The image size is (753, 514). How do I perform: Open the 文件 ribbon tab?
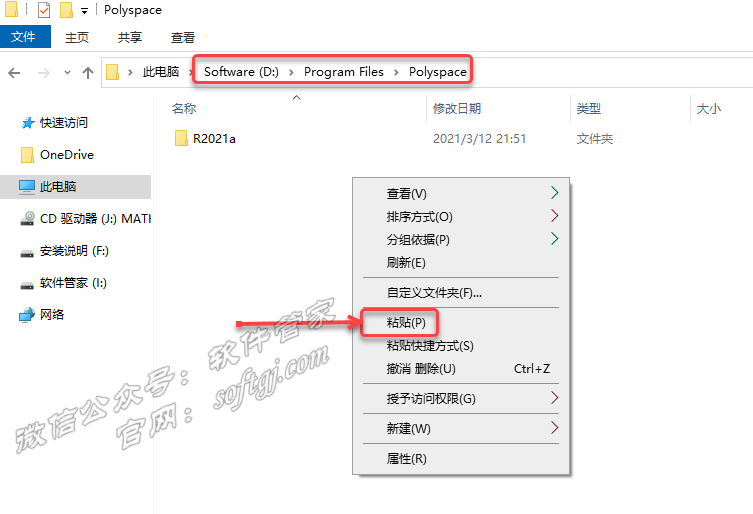point(24,37)
